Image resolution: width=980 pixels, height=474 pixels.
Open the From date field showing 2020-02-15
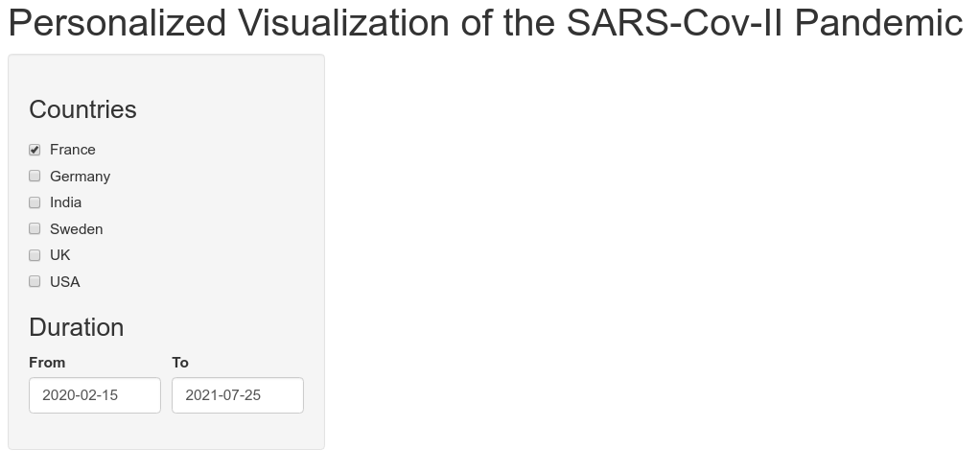click(x=95, y=395)
